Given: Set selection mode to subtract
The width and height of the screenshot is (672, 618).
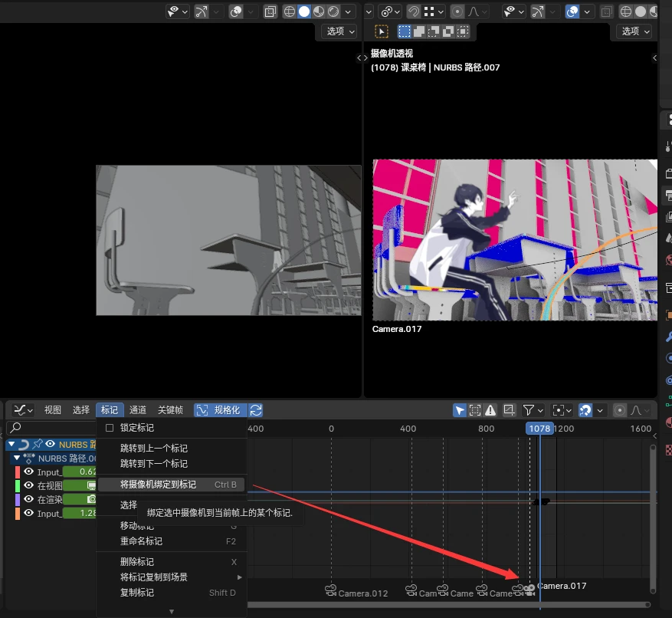Looking at the screenshot, I should pos(433,31).
